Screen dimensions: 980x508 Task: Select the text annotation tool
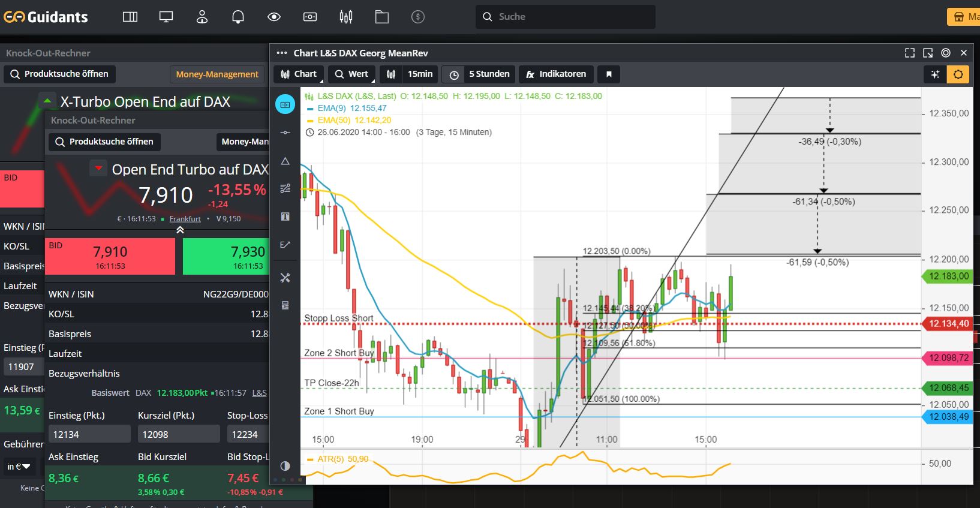(x=285, y=217)
